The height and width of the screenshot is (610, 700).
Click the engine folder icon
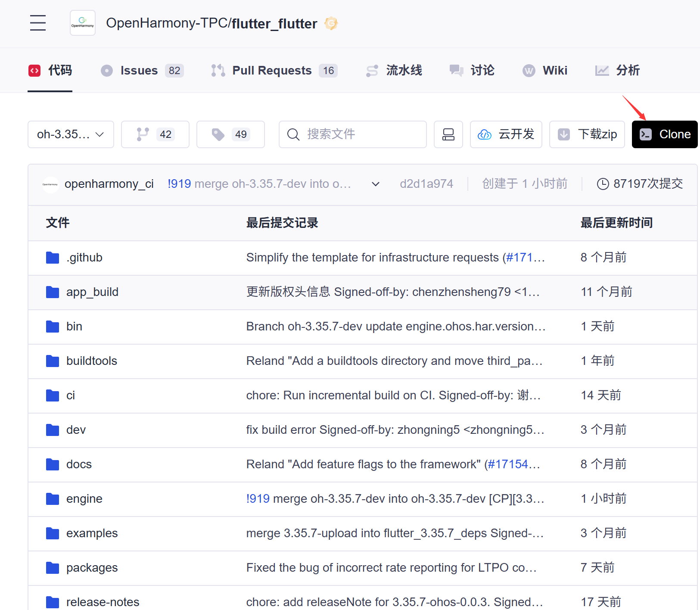point(53,499)
